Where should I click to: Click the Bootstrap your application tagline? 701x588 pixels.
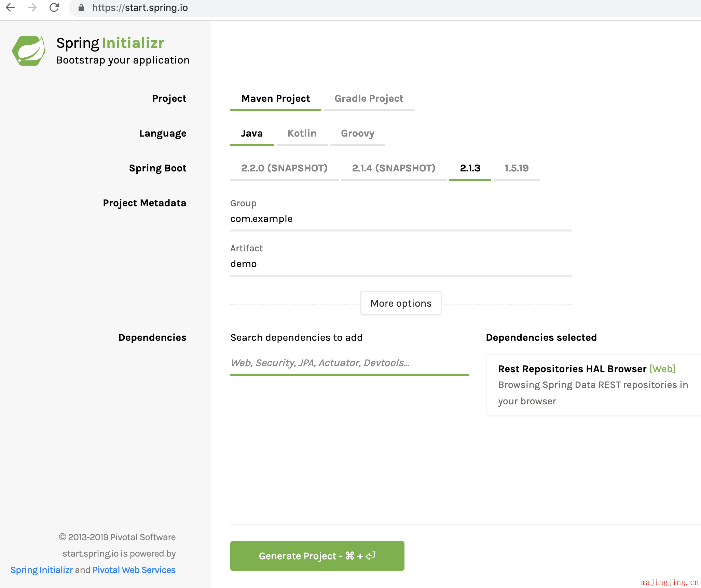point(123,60)
